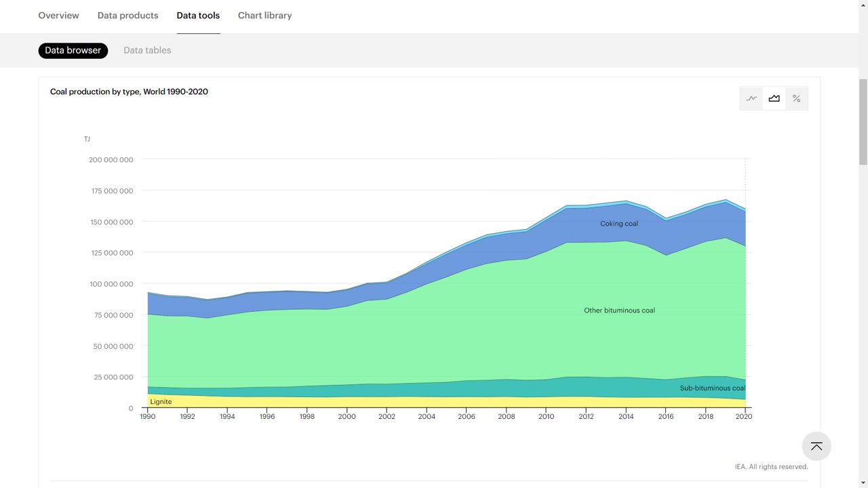868x488 pixels.
Task: Click the scroll-to-top arrow button
Action: [816, 446]
